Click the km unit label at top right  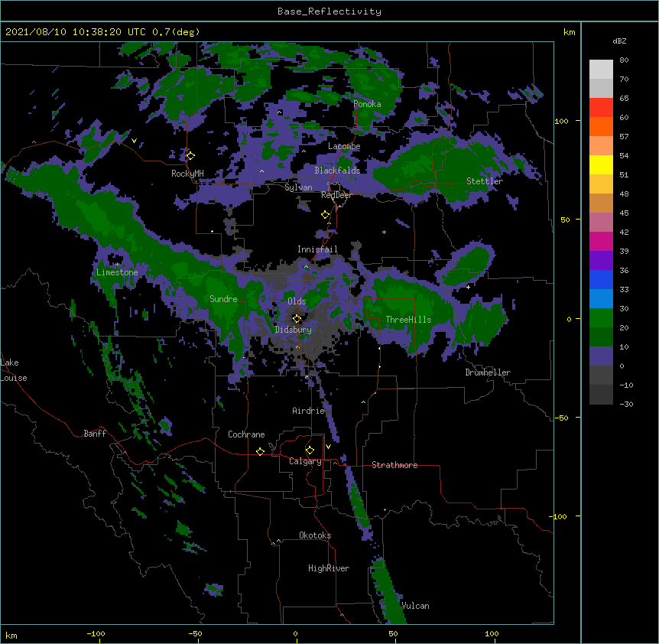click(570, 32)
